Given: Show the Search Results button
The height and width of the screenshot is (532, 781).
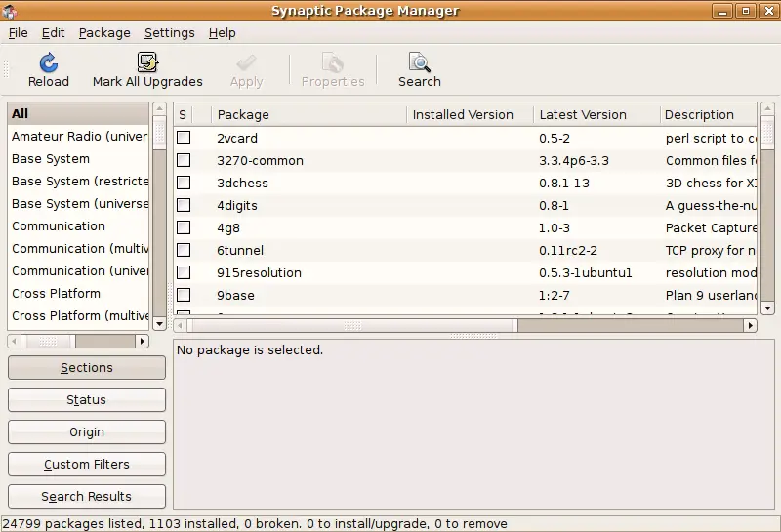Looking at the screenshot, I should [x=87, y=496].
